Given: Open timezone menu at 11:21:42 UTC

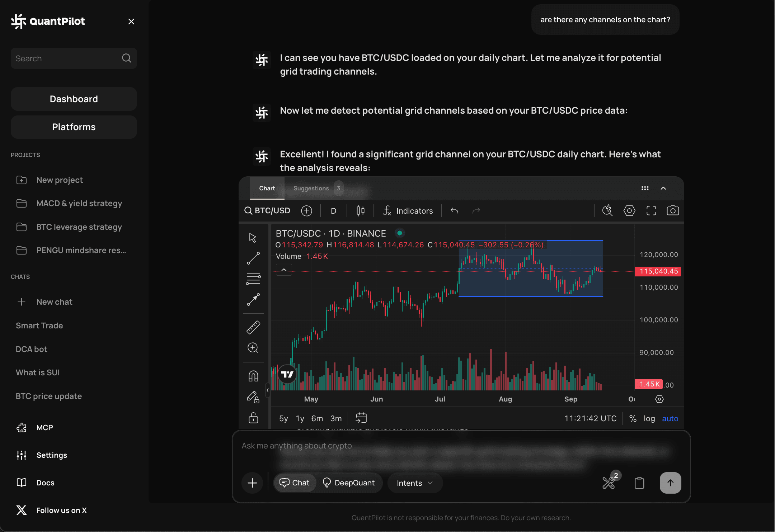Looking at the screenshot, I should [x=590, y=418].
